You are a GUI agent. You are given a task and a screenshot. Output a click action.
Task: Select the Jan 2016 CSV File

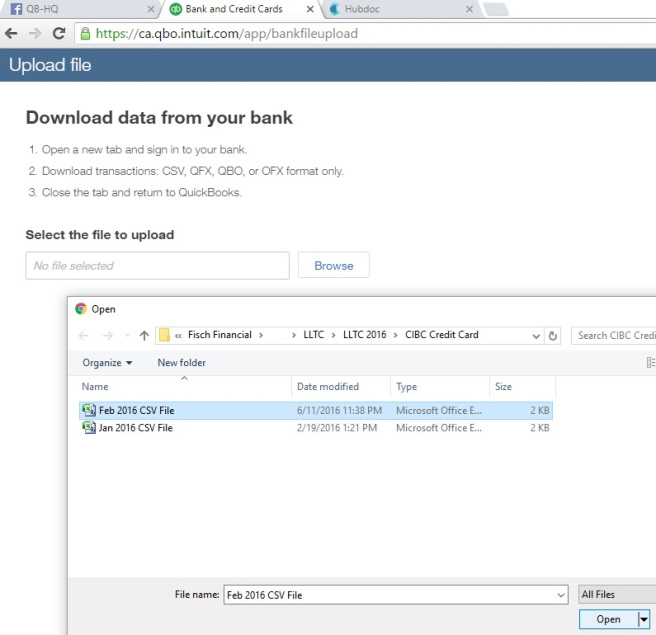[x=316, y=428]
